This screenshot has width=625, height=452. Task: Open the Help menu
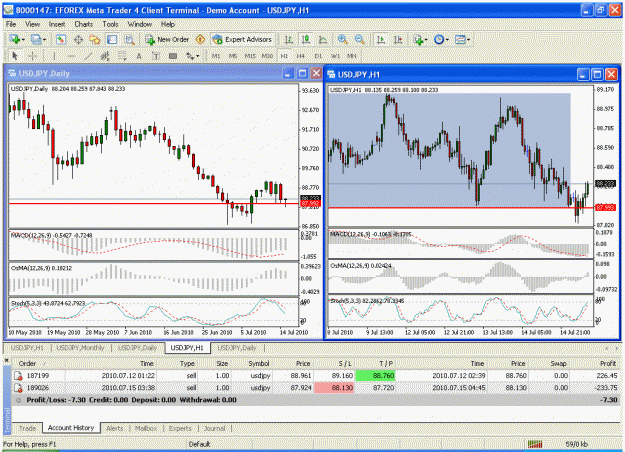pos(168,24)
